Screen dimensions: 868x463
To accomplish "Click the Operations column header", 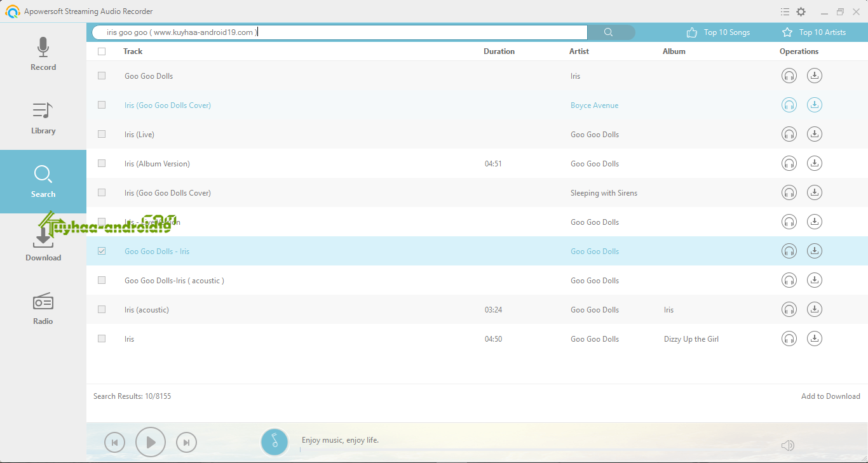I will (x=799, y=51).
